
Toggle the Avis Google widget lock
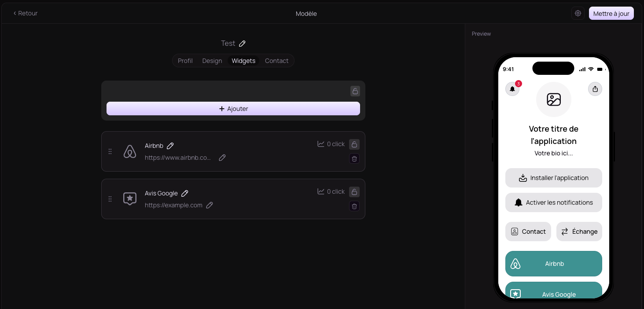[354, 192]
